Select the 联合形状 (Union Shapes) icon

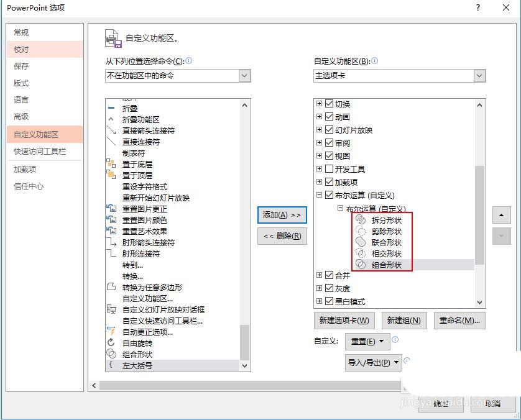click(x=360, y=241)
